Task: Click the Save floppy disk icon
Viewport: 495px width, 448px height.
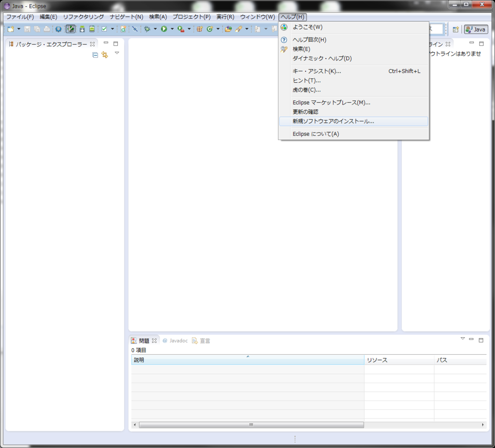Action: 27,29
